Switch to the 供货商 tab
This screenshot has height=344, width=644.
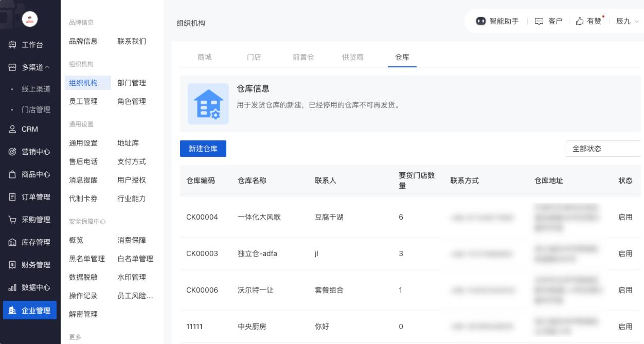point(352,57)
